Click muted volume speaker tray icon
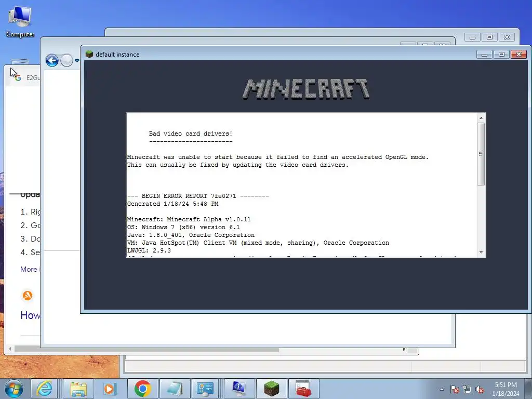The height and width of the screenshot is (399, 532). [x=480, y=389]
